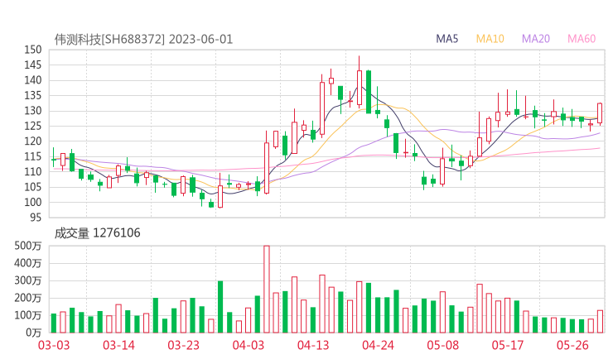Click the MA60 legend label
Image resolution: width=613 pixels, height=364 pixels.
coord(582,39)
